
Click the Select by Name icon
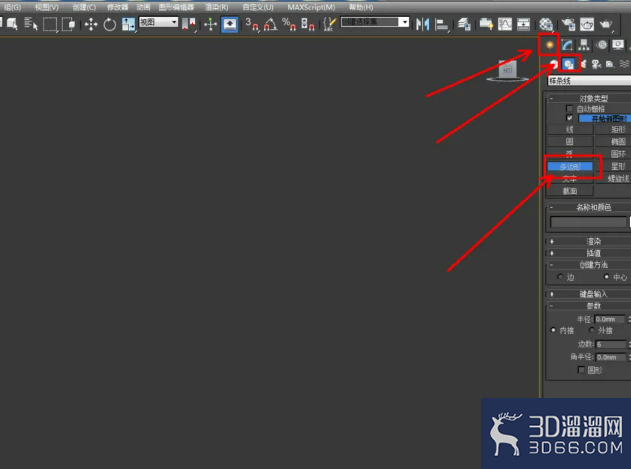coord(31,24)
